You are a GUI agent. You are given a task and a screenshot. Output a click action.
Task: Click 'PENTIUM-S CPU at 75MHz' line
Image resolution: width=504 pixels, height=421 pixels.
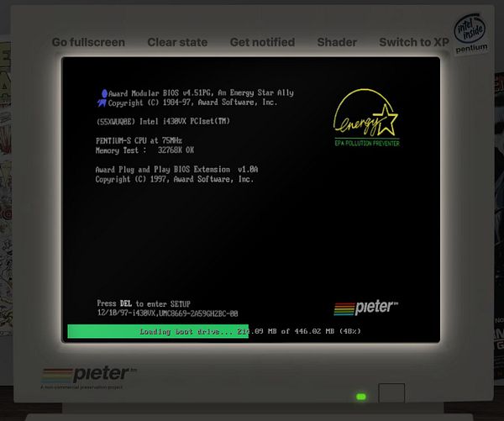click(139, 140)
